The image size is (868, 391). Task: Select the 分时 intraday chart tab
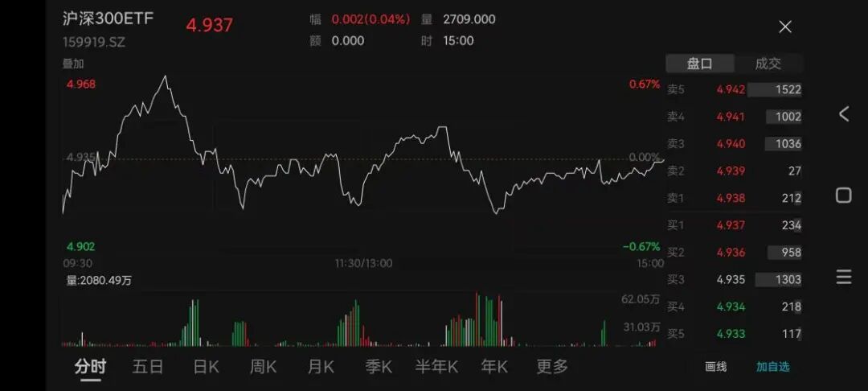(90, 367)
